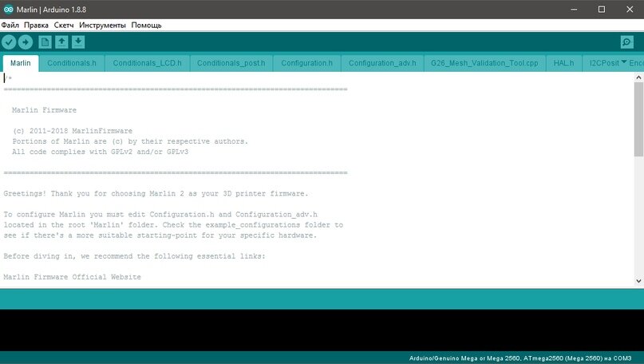Switch to the Conditionals.h tab
Image resolution: width=644 pixels, height=364 pixels.
click(x=72, y=63)
